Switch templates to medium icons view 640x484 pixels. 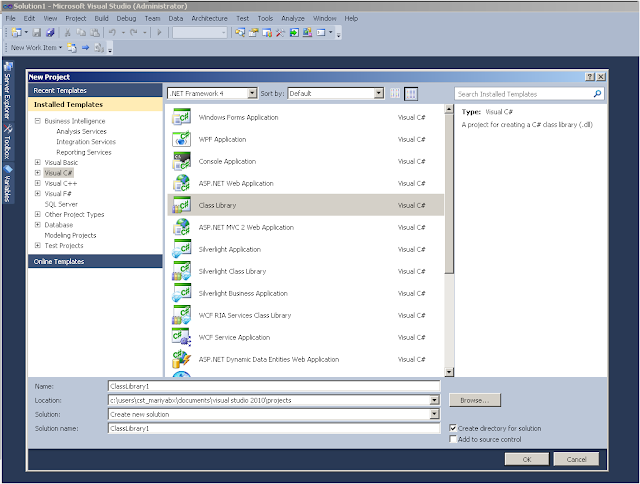tap(411, 94)
